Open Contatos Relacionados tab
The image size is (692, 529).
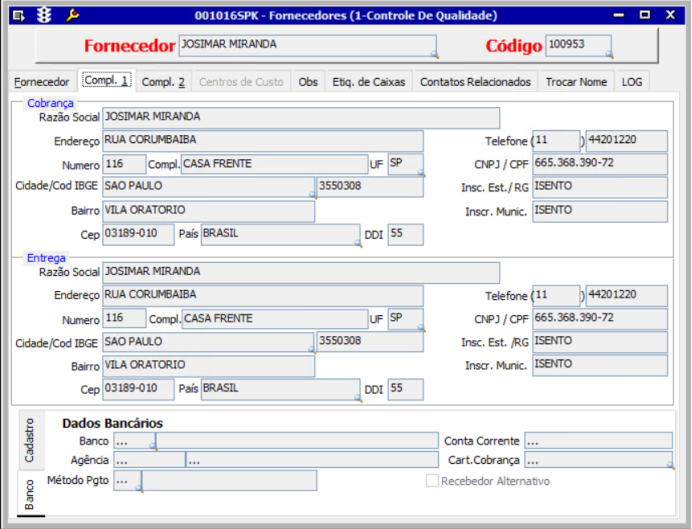pyautogui.click(x=475, y=82)
